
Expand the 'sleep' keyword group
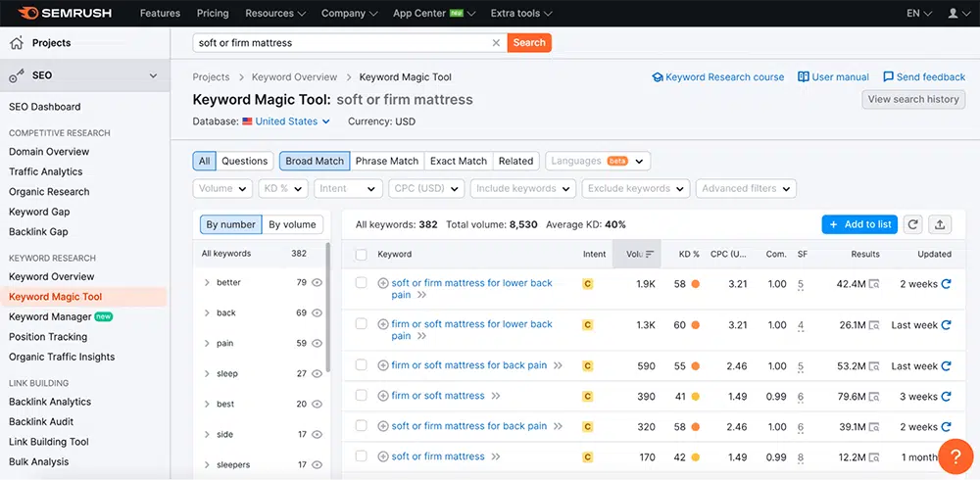pyautogui.click(x=206, y=374)
